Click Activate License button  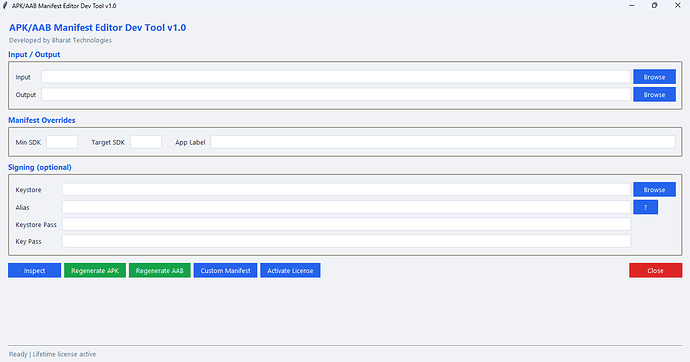tap(290, 271)
